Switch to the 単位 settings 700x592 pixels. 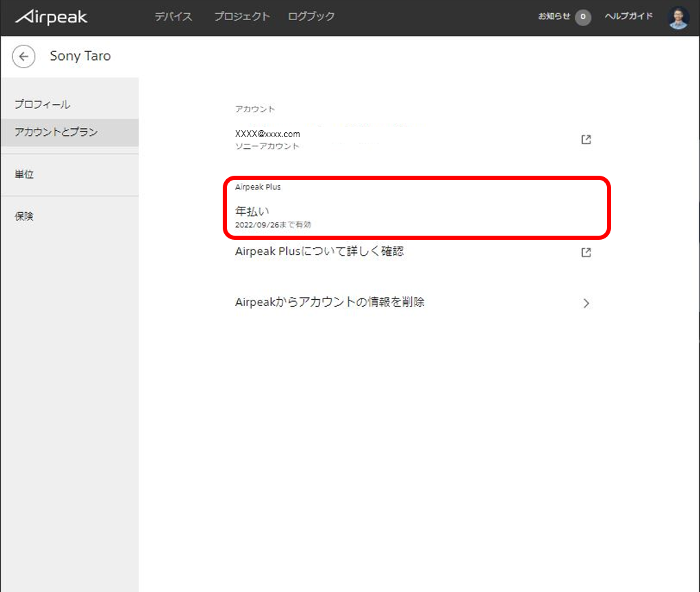click(24, 175)
